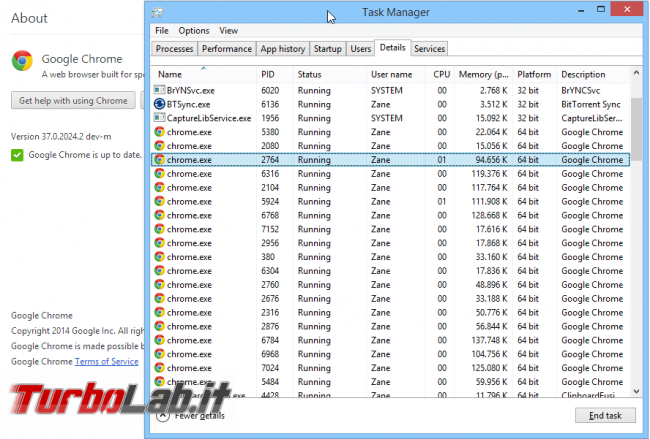This screenshot has height=439, width=650.
Task: Sort by the CPU column header
Action: [439, 75]
